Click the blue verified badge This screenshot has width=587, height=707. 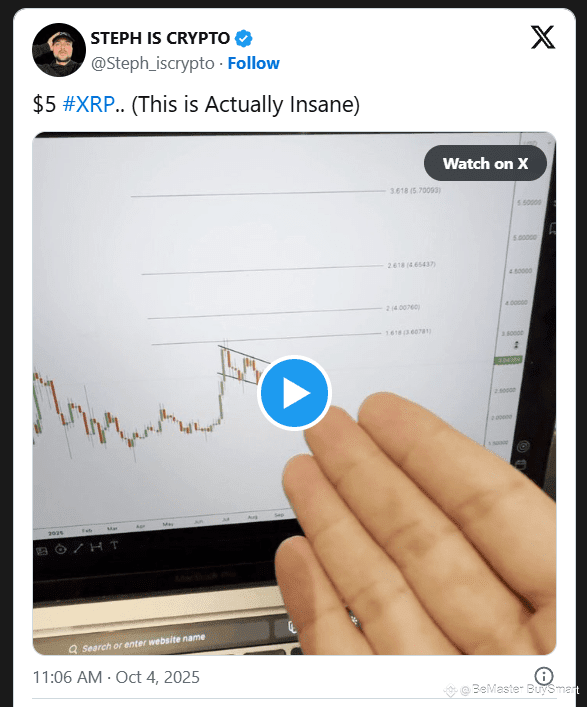coord(243,38)
